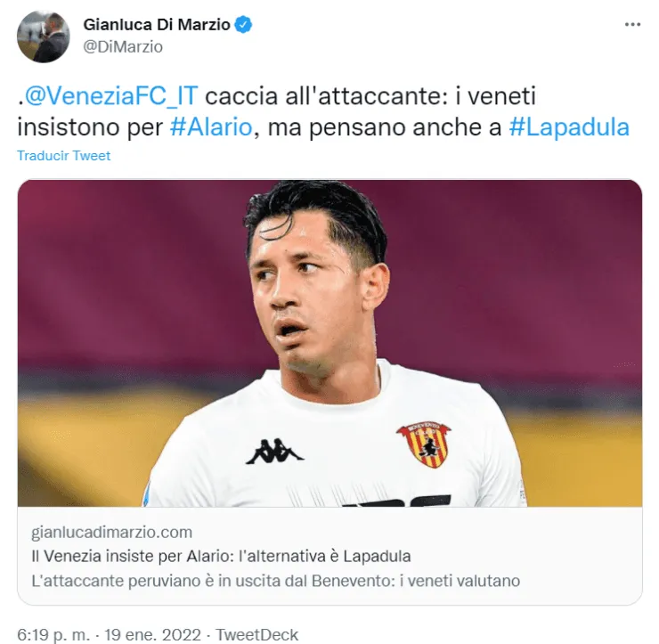Viewport: 659px width, 644px height.
Task: Click the Gianluca Di Marzio display name
Action: click(157, 25)
